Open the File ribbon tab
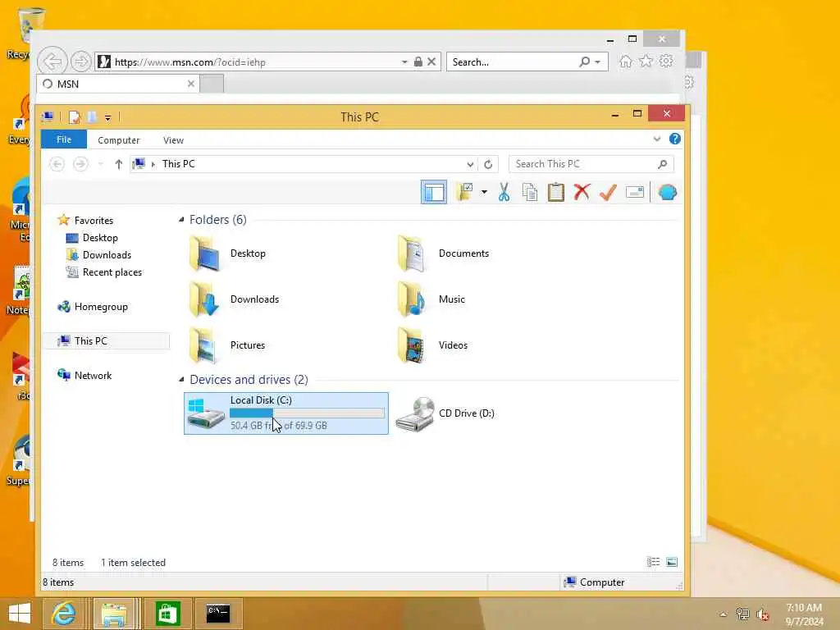 [x=64, y=139]
